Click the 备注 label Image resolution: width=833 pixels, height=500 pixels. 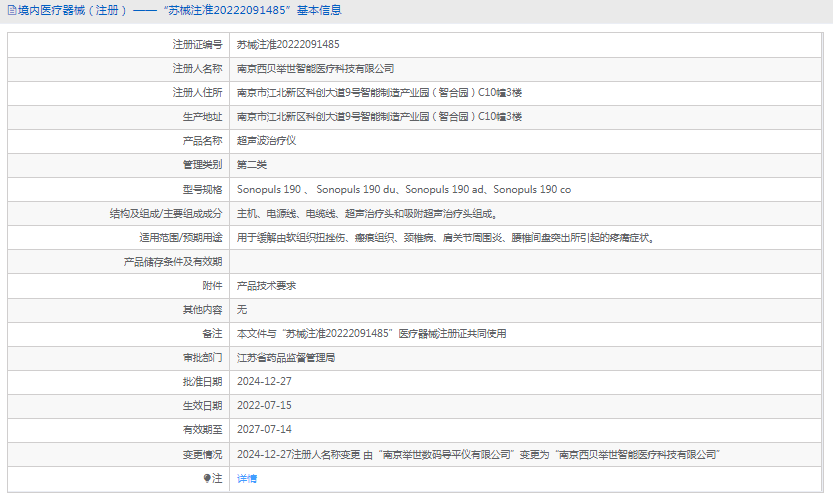pos(212,334)
